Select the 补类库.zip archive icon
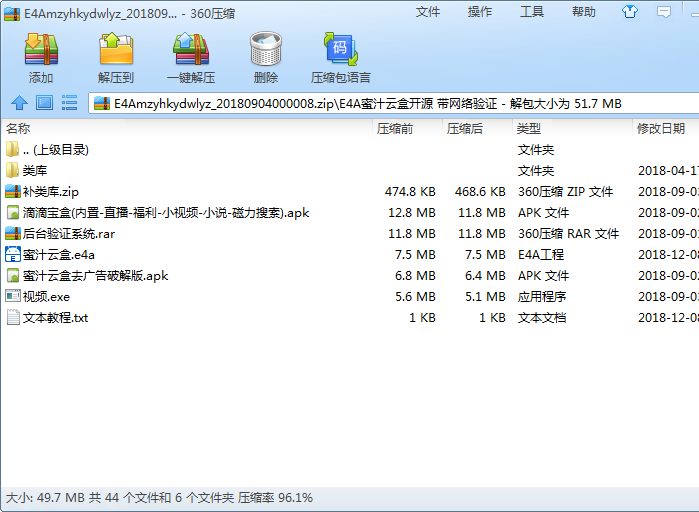 point(13,192)
